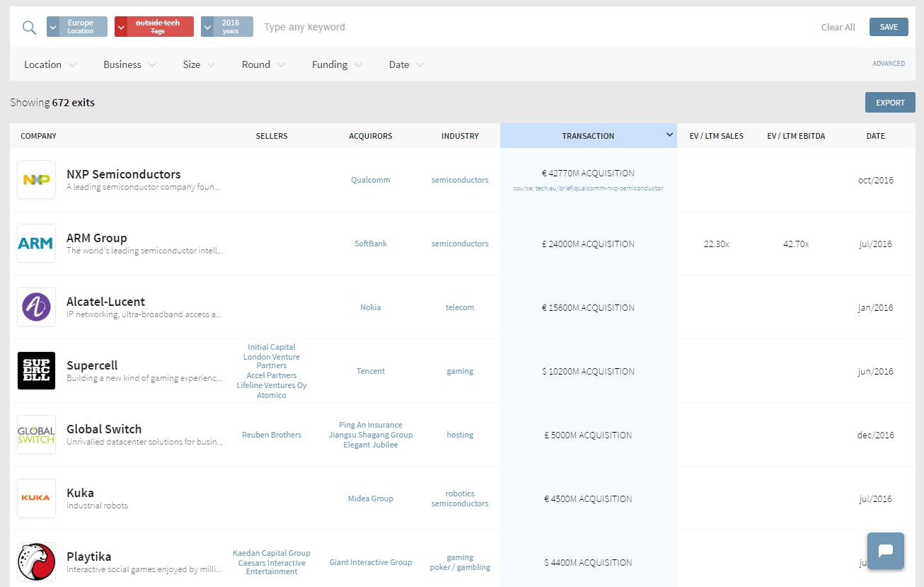Open the chat widget icon
This screenshot has height=587, width=924.
tap(885, 551)
